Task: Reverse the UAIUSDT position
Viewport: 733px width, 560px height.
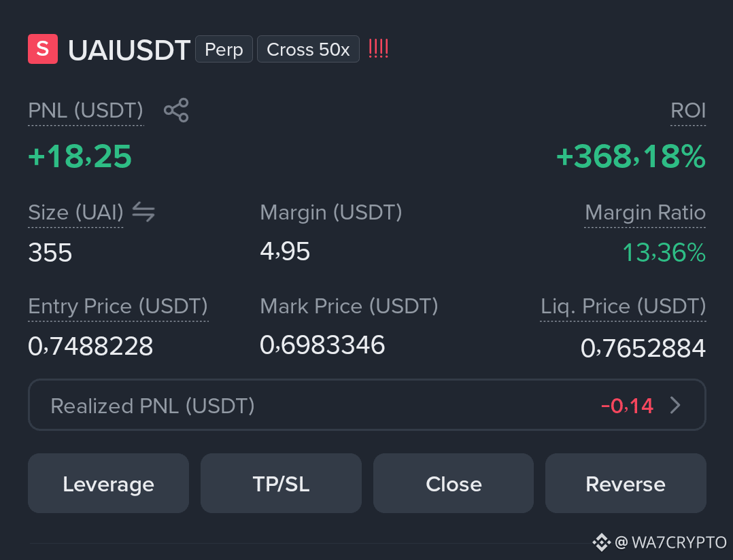Action: [x=626, y=483]
